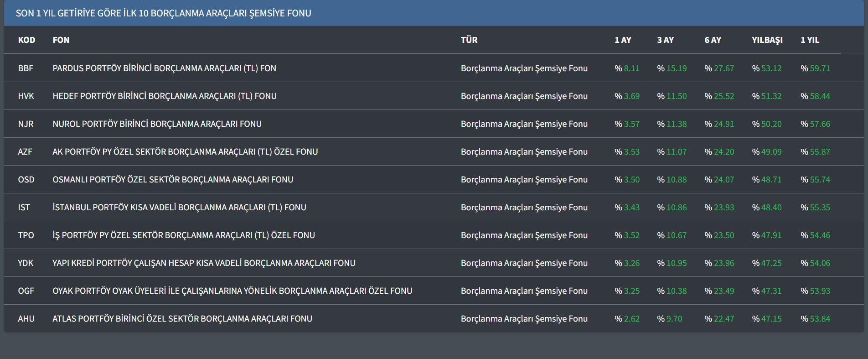Viewport: 868px width, 359px height.
Task: Select the AK PORTFÖY PY ÖZEL SEKTÖR fund
Action: tap(185, 152)
